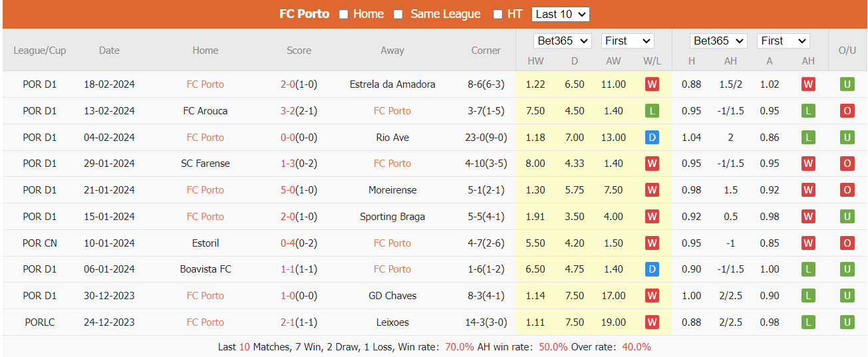Click the Corner column header
The height and width of the screenshot is (357, 868).
tap(486, 51)
